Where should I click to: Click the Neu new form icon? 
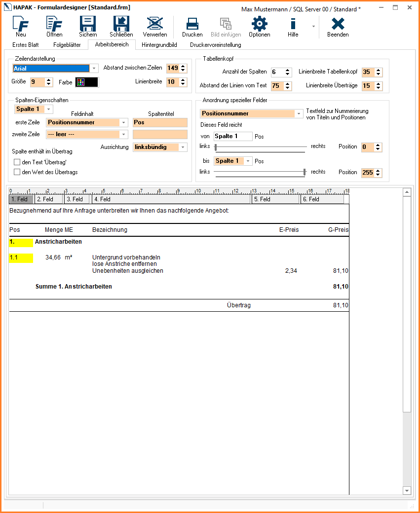click(x=21, y=25)
